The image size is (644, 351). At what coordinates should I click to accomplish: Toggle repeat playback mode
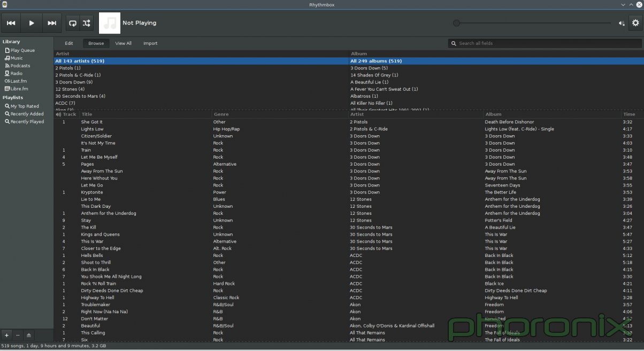73,23
